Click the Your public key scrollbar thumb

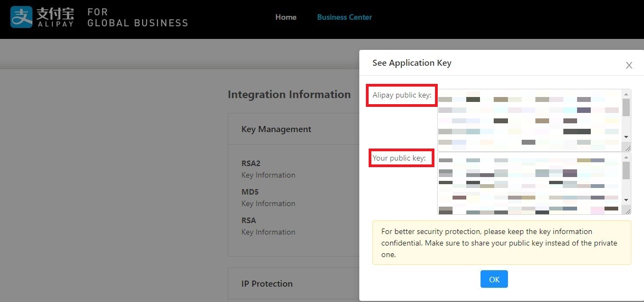(x=626, y=170)
